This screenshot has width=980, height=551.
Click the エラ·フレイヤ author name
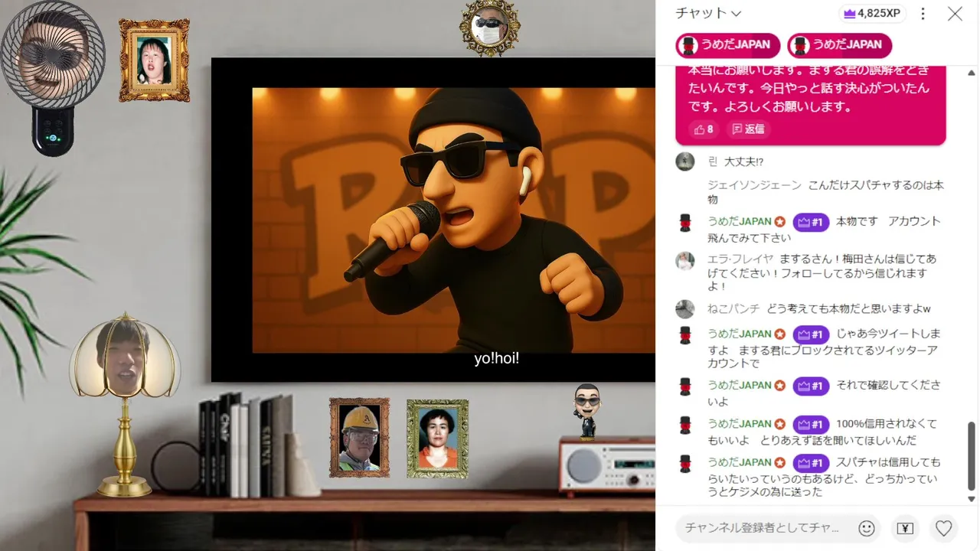click(x=740, y=259)
